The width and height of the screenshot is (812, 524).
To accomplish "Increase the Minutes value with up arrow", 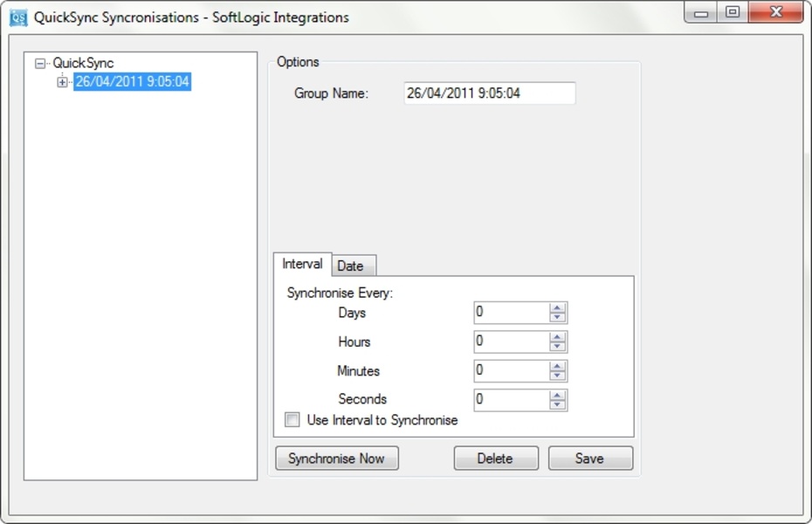I will [557, 366].
